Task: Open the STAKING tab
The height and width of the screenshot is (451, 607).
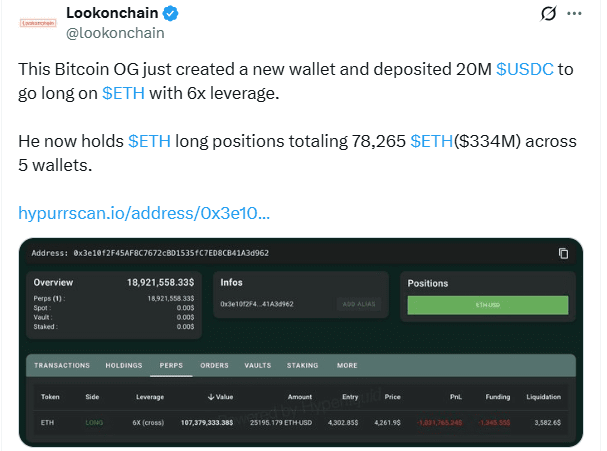Action: [302, 365]
